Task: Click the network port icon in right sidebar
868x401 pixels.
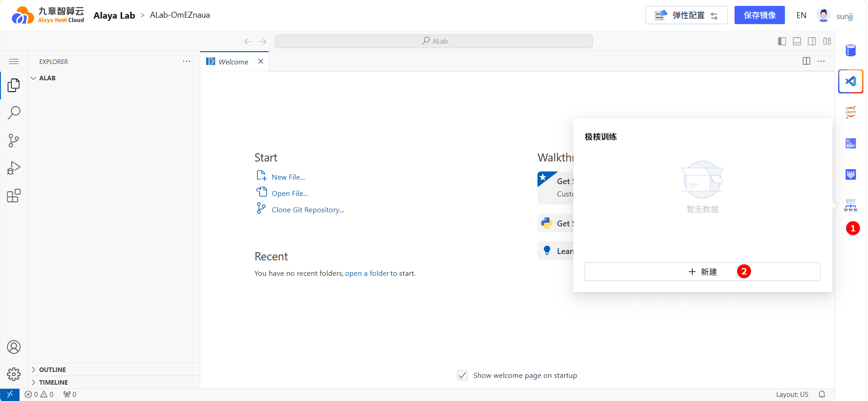Action: coord(851,174)
